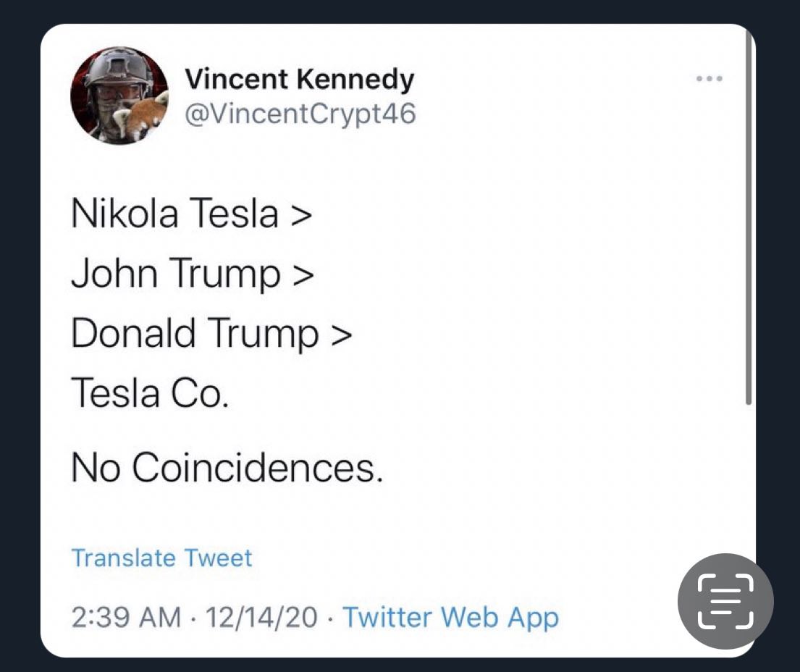Click the "No Coincidences." text
This screenshot has width=800, height=672.
tap(227, 469)
